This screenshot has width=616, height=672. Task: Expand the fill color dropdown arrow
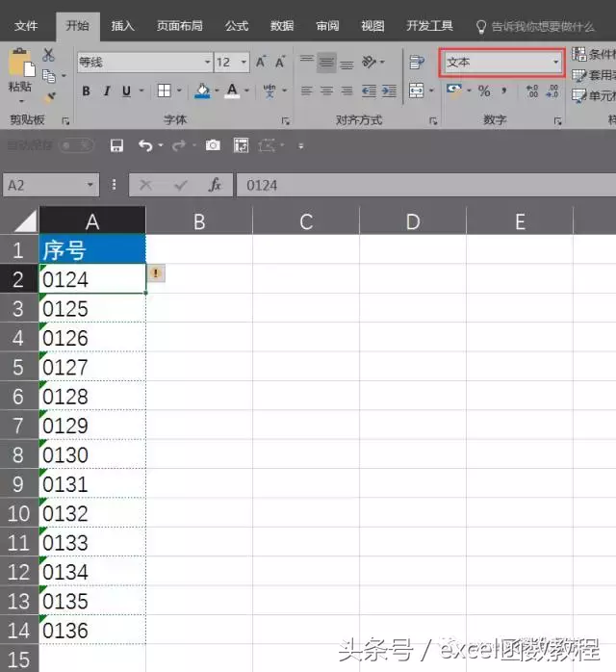pyautogui.click(x=217, y=90)
